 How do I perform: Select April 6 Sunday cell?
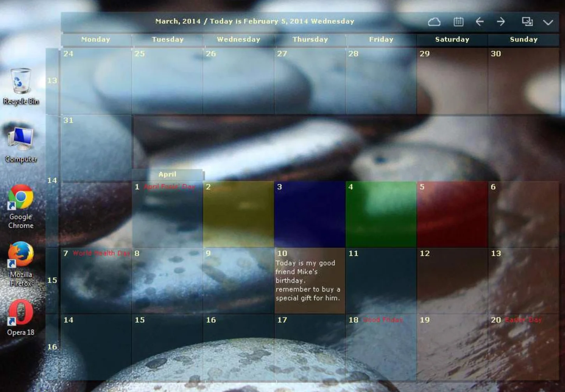(523, 214)
